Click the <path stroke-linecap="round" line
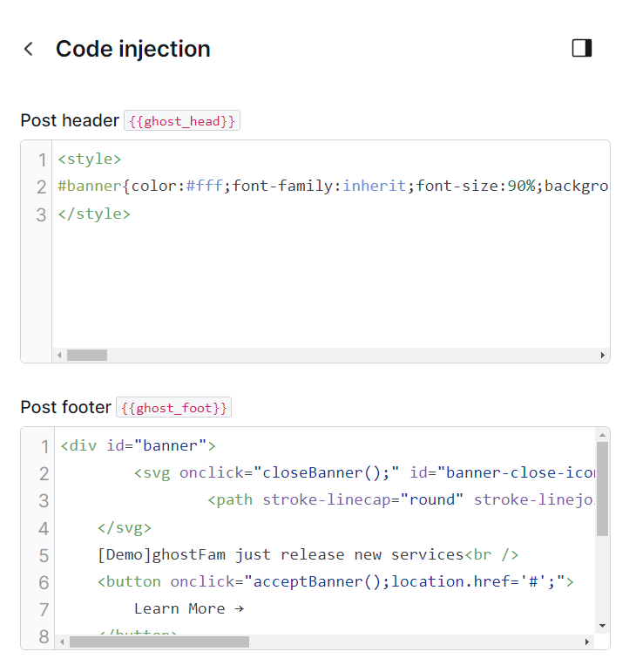The image size is (636, 672). click(402, 499)
